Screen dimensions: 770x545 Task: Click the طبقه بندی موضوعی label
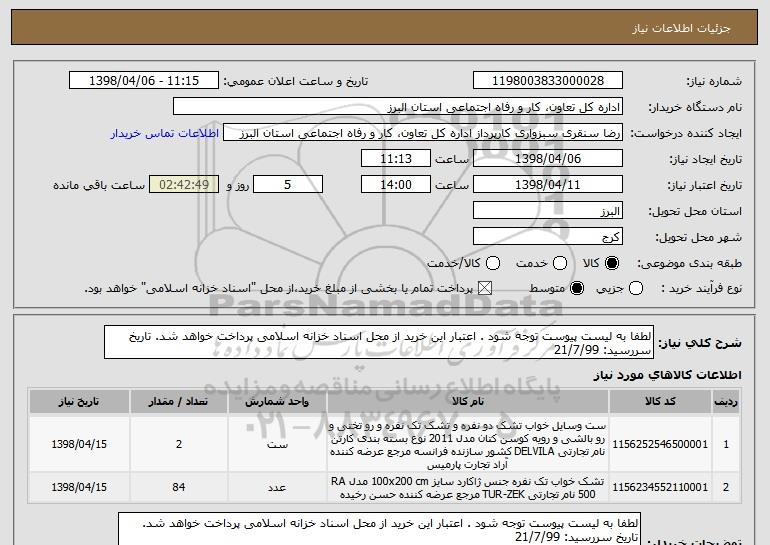click(689, 264)
